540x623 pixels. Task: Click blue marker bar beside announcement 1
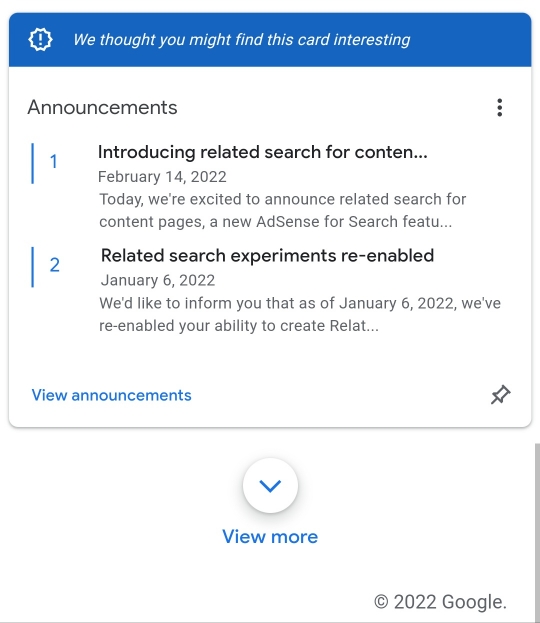click(33, 163)
